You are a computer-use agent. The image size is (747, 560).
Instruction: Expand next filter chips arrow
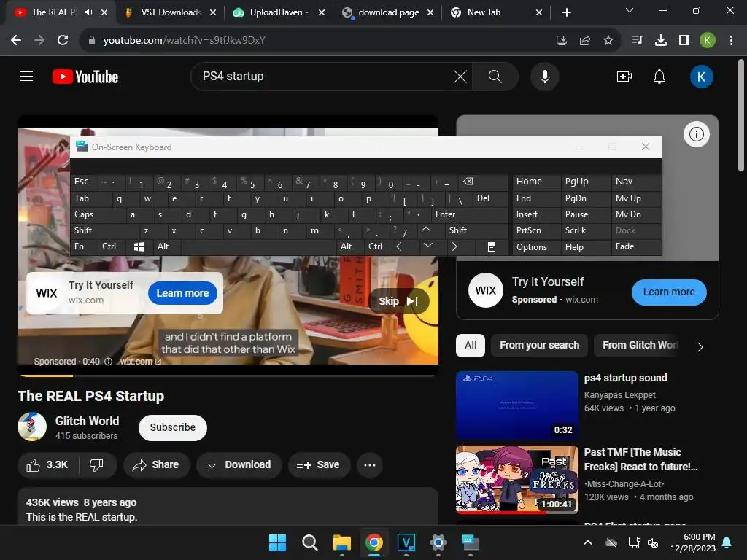click(700, 346)
